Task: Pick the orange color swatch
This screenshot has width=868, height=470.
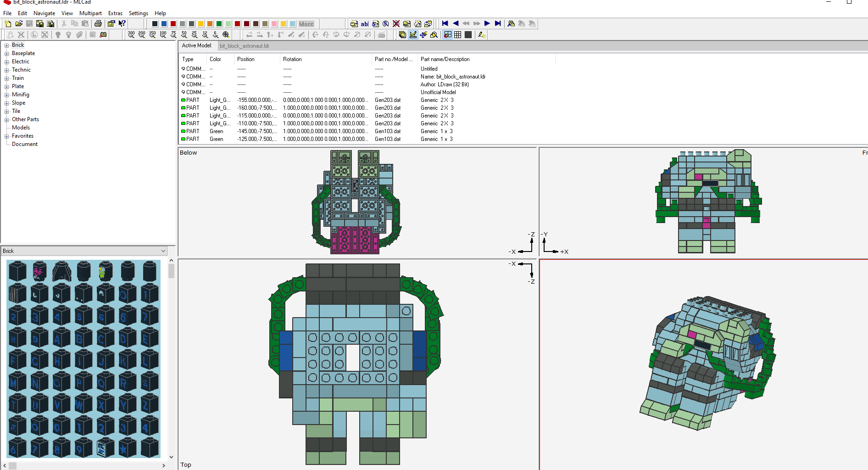Action: (210, 24)
